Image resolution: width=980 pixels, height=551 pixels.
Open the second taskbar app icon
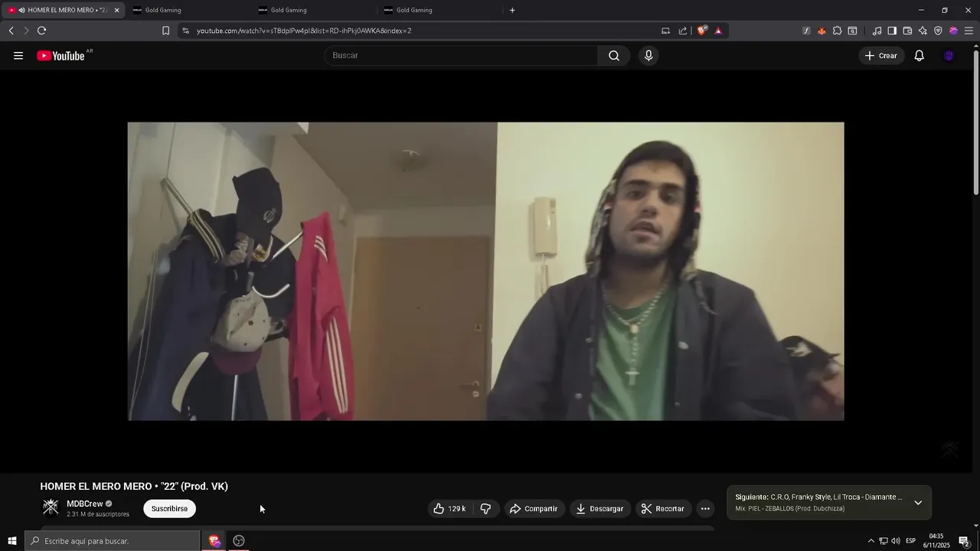click(239, 541)
